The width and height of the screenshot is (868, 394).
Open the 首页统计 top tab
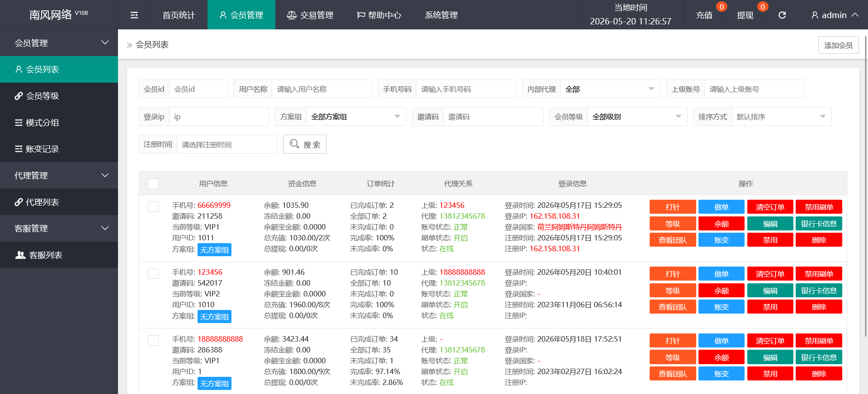[179, 15]
